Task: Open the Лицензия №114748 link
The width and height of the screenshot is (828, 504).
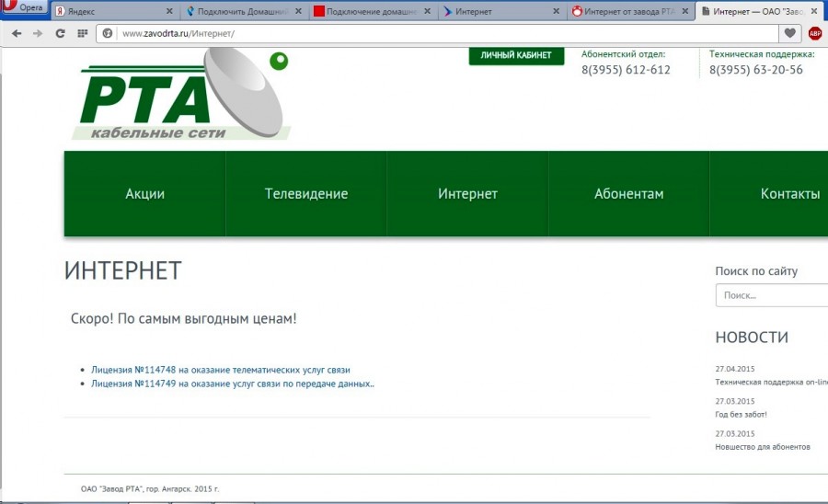Action: pyautogui.click(x=220, y=370)
